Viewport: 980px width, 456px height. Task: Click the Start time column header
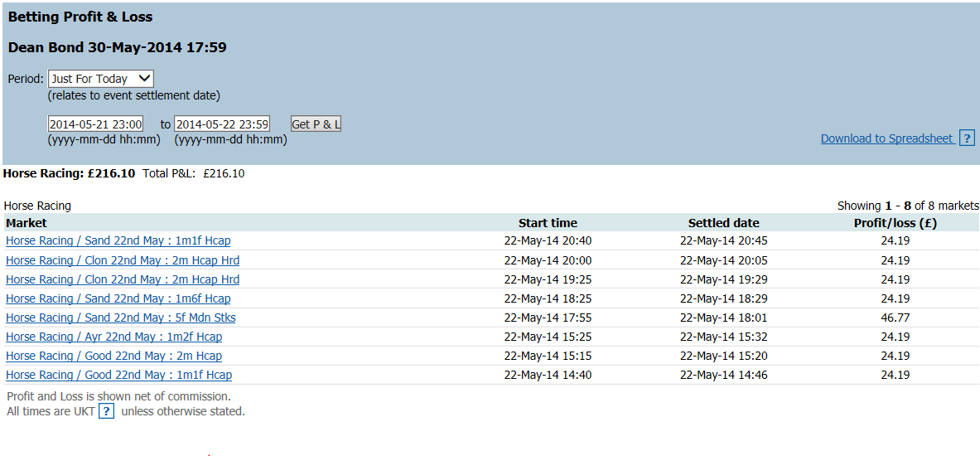[548, 223]
